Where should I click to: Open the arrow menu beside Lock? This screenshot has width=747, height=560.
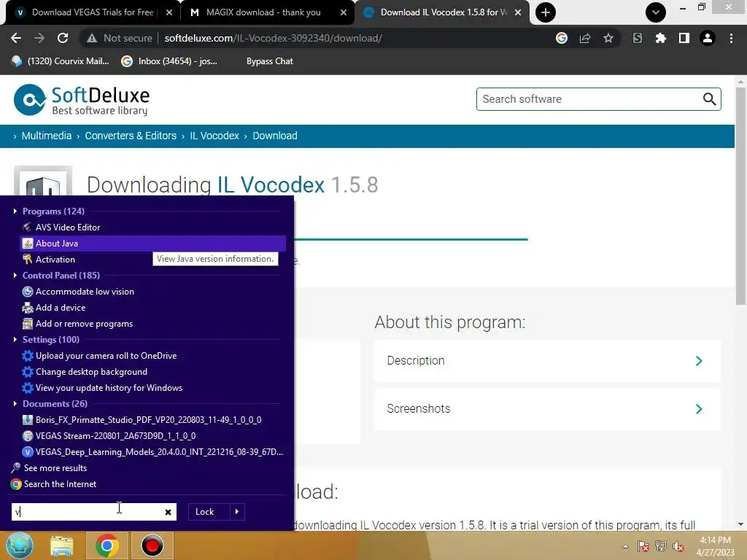click(x=237, y=512)
